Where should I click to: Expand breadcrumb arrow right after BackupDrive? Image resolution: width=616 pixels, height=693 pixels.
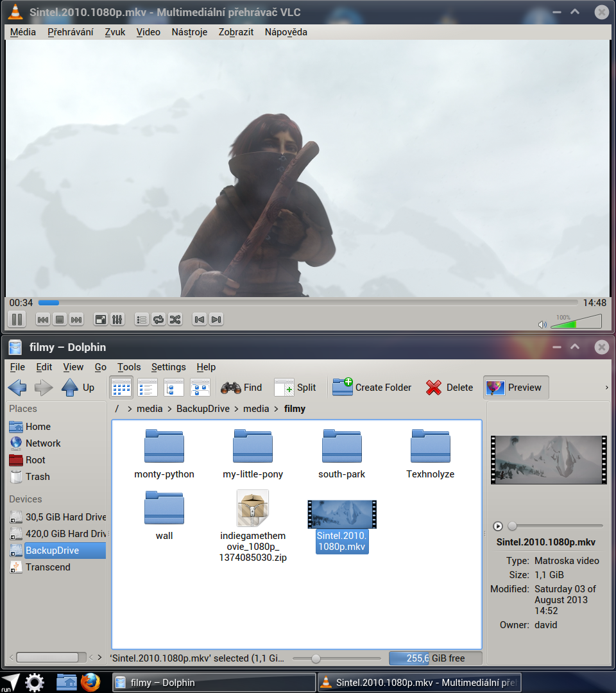click(x=236, y=409)
